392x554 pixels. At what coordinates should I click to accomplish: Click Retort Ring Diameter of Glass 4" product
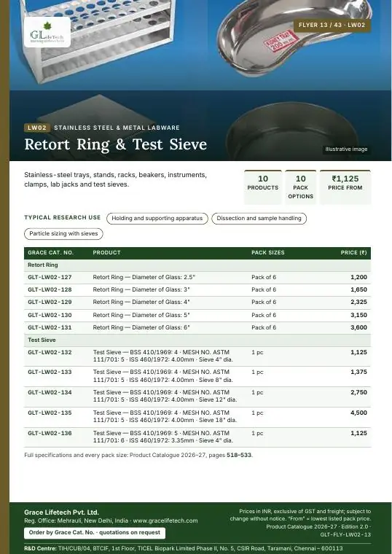coord(141,302)
